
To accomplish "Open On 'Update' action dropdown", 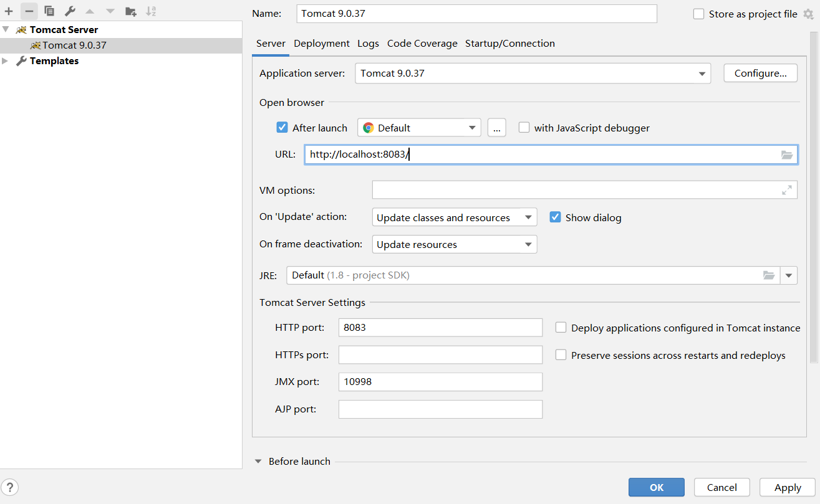I will pos(455,217).
